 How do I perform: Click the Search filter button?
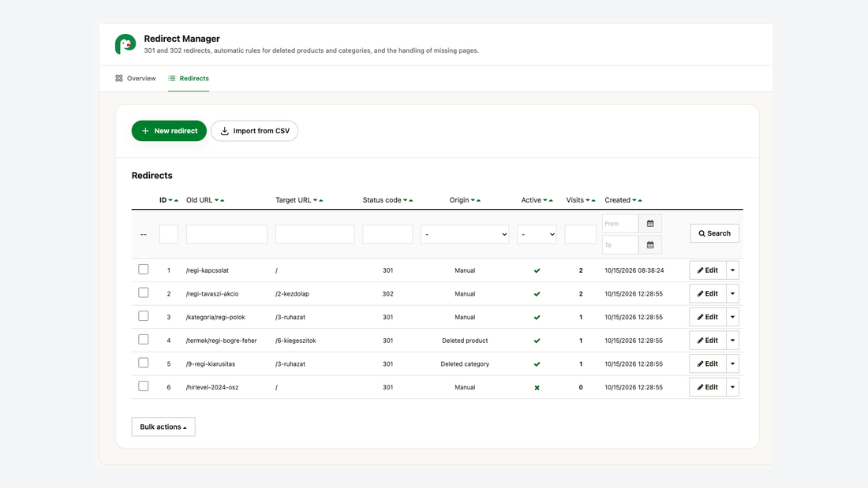[714, 233]
